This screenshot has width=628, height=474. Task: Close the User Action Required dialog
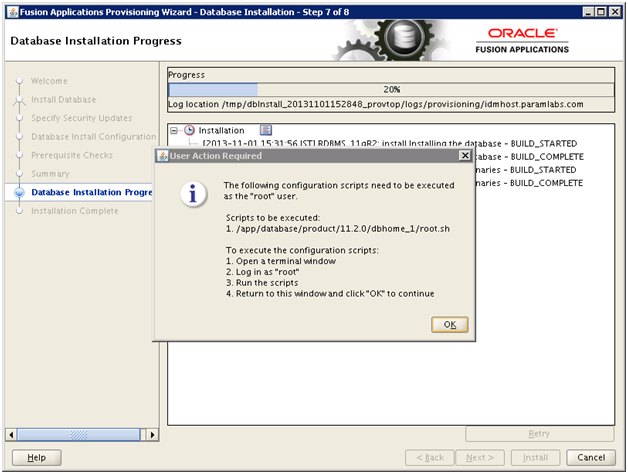tap(465, 155)
